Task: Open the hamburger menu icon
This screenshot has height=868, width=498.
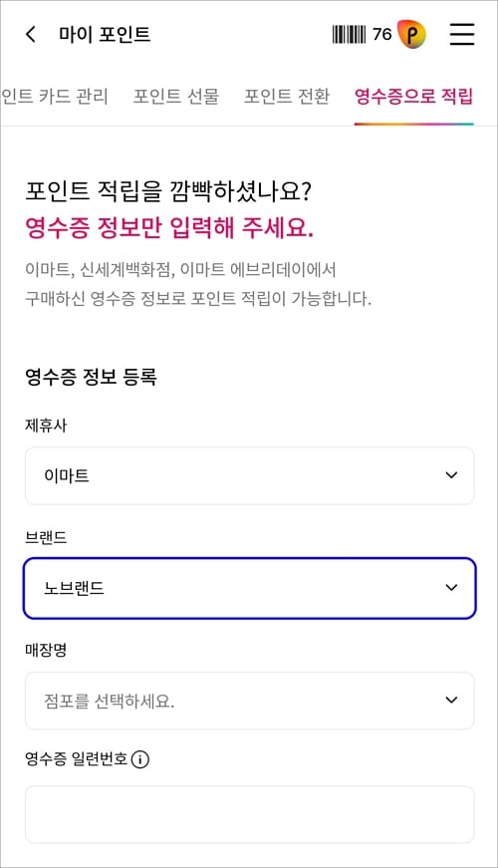Action: (461, 34)
